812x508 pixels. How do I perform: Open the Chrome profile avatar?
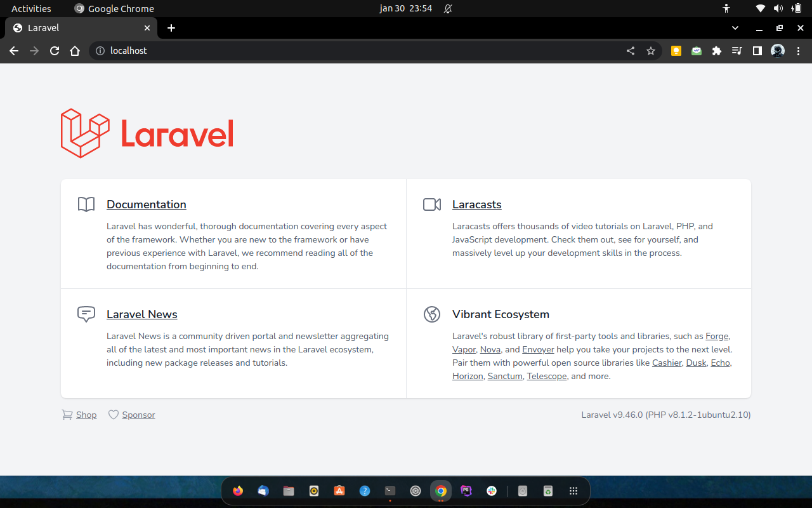tap(778, 51)
